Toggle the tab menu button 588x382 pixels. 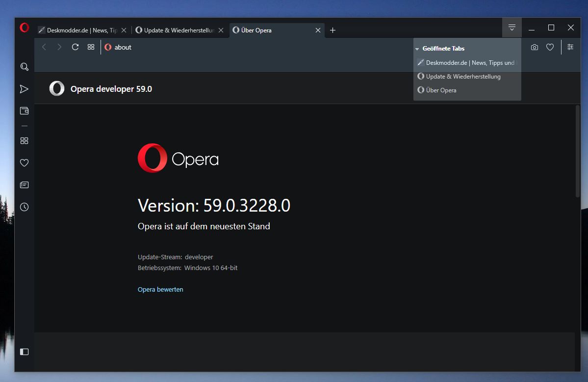point(512,28)
